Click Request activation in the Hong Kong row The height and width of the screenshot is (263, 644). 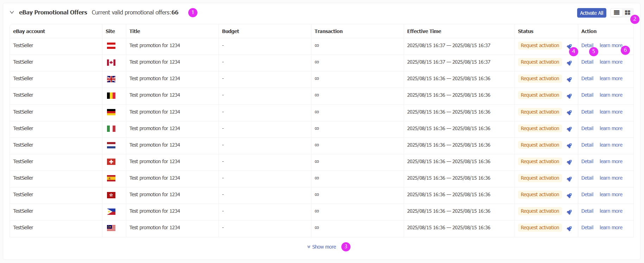coord(540,194)
